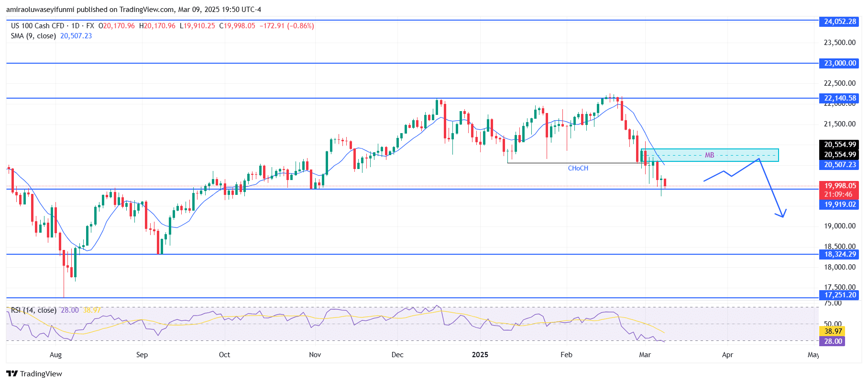
Task: Click the 19,000.00 price scale value
Action: [x=840, y=226]
